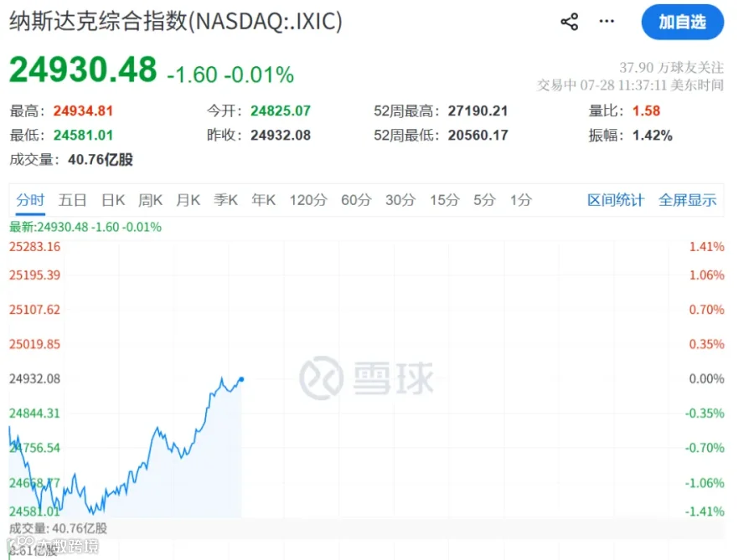Click the 成交量 40.76亿股 stat above the tabs
Image resolution: width=754 pixels, height=560 pixels.
tap(71, 159)
